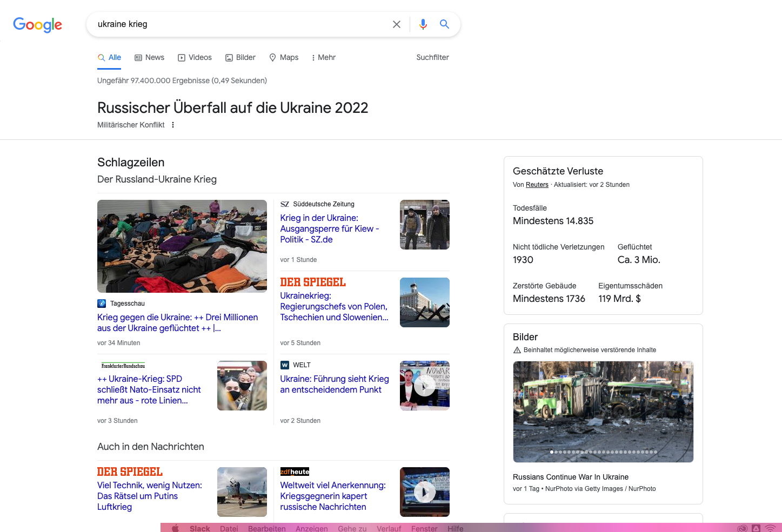Open Wi-Fi icon in the menu bar

click(x=771, y=528)
